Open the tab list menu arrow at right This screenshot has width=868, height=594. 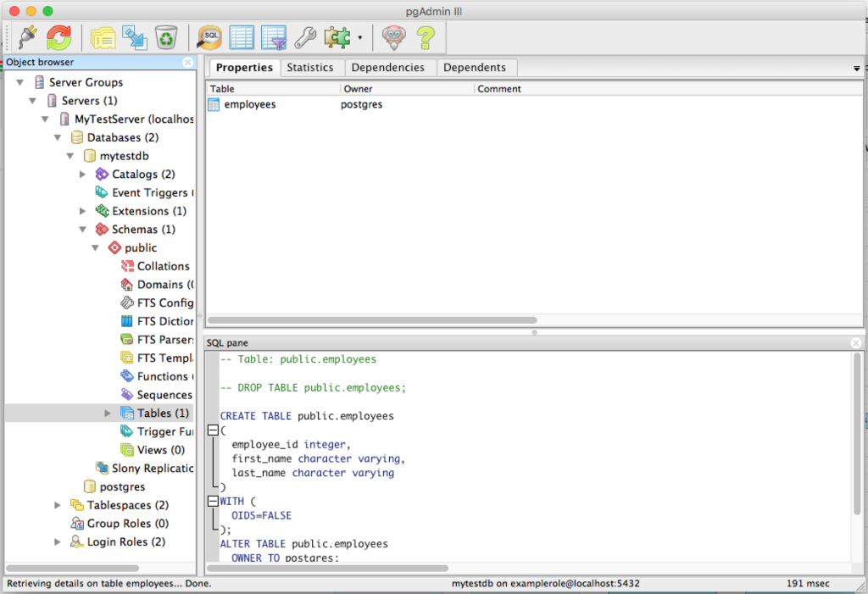coord(856,69)
